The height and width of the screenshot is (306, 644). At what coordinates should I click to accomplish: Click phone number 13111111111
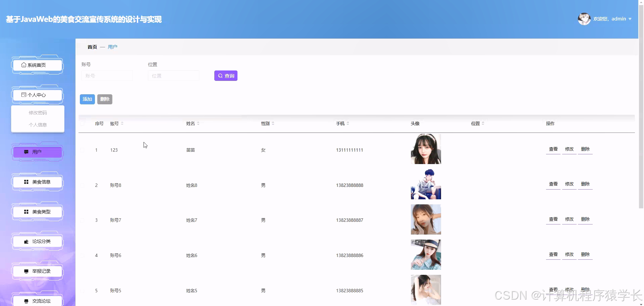350,150
